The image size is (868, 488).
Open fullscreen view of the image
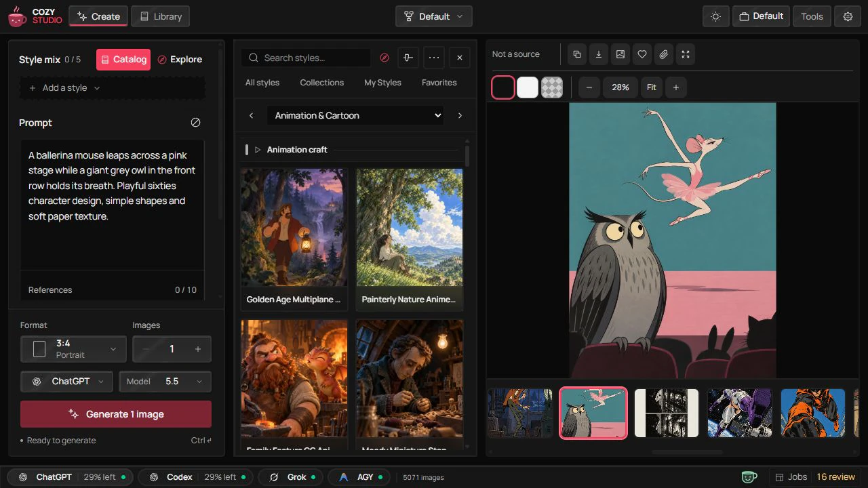(x=686, y=54)
